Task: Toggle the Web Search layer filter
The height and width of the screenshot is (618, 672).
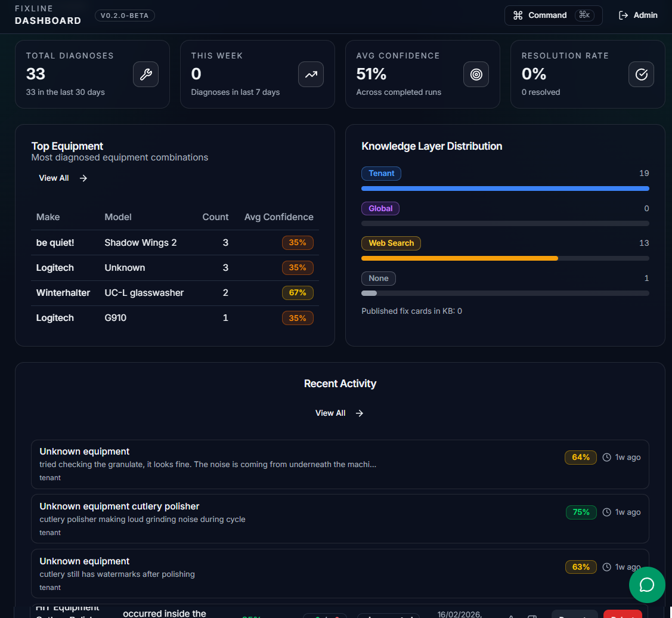Action: (x=391, y=243)
